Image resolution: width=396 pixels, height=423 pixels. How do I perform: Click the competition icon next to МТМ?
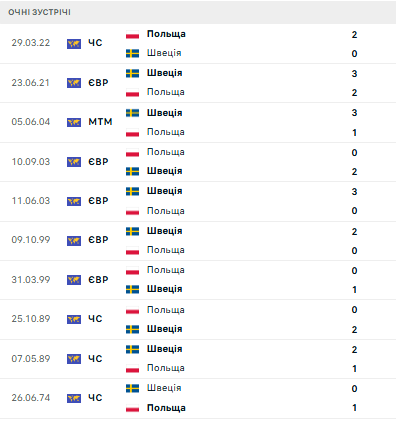tap(74, 122)
